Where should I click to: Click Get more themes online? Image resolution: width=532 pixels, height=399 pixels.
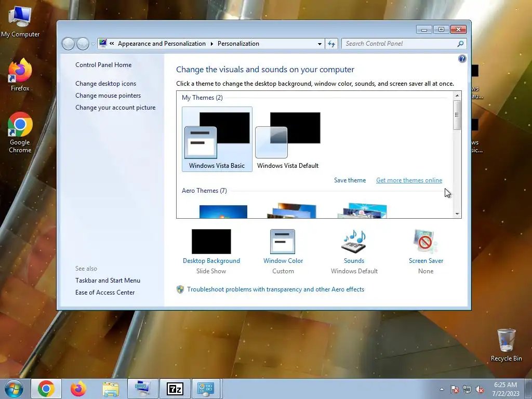[409, 180]
